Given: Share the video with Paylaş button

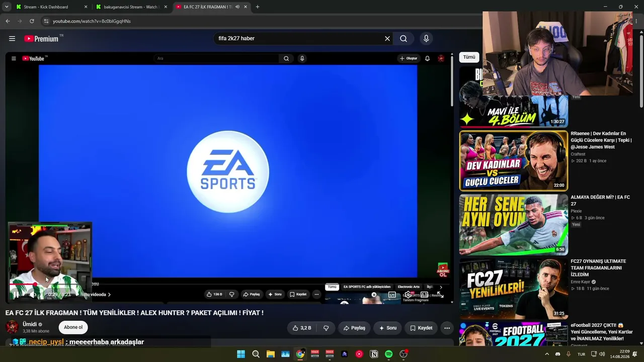Looking at the screenshot, I should point(354,328).
